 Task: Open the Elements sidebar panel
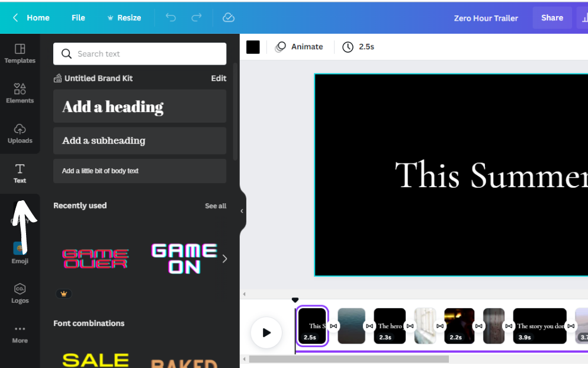(20, 93)
